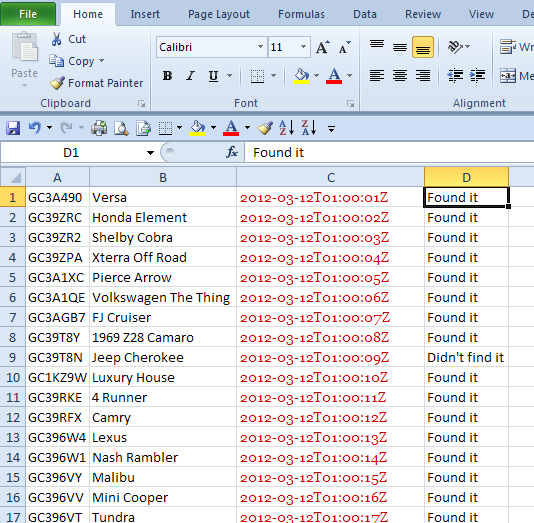Open the Name Box dropdown arrow
The image size is (534, 523).
tap(150, 153)
